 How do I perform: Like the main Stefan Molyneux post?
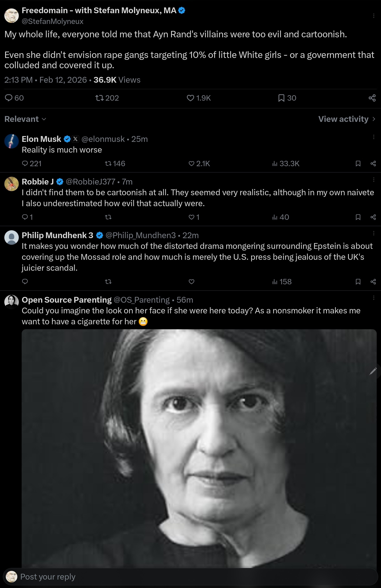click(x=190, y=98)
